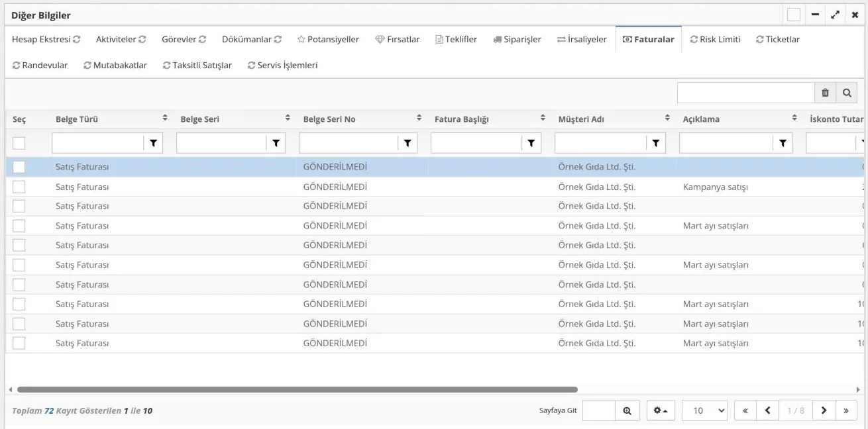Click the search text box above the table
The height and width of the screenshot is (429, 868).
point(746,93)
